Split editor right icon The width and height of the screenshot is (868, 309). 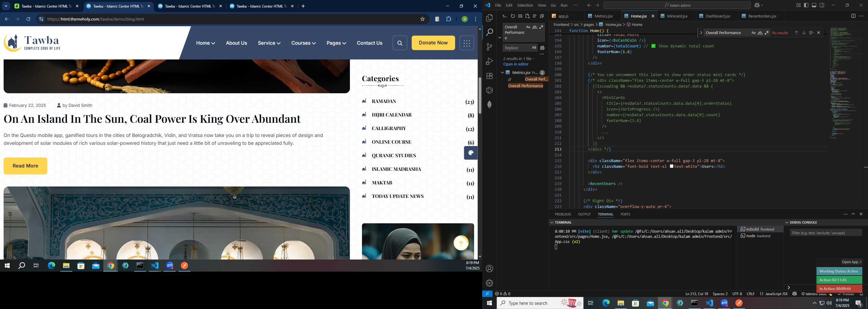(853, 16)
